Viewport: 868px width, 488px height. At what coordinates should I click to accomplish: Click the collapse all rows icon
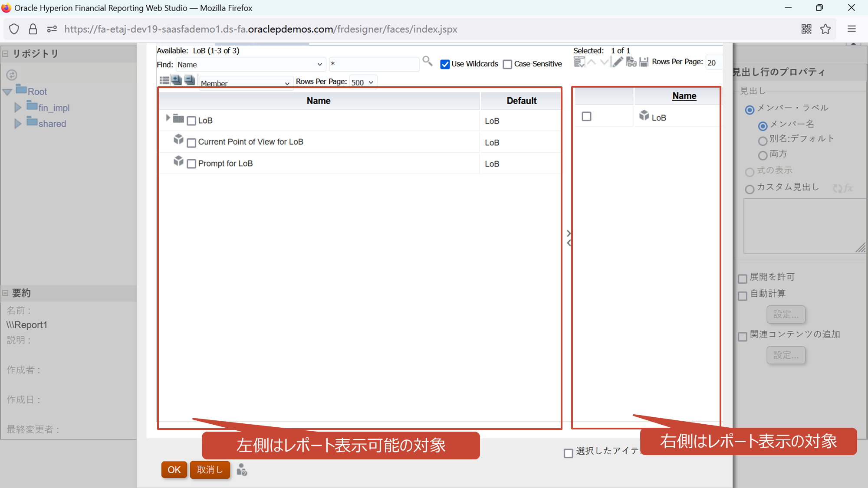190,80
